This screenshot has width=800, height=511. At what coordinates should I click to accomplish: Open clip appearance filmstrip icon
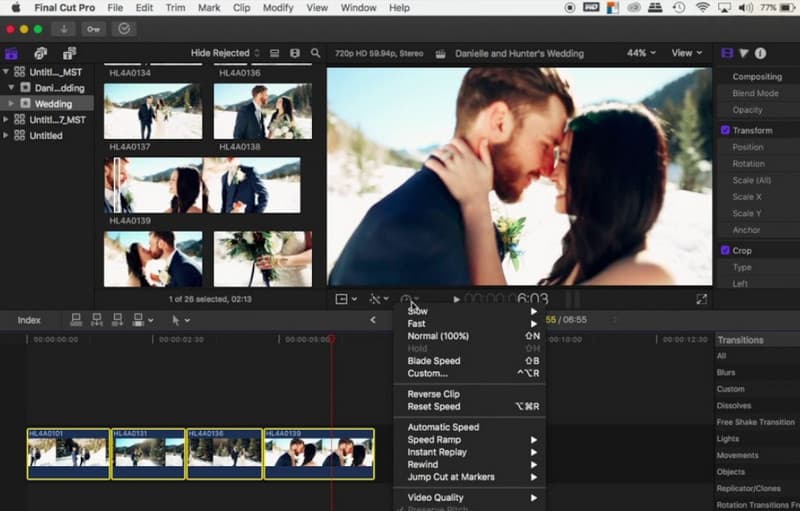[x=295, y=53]
